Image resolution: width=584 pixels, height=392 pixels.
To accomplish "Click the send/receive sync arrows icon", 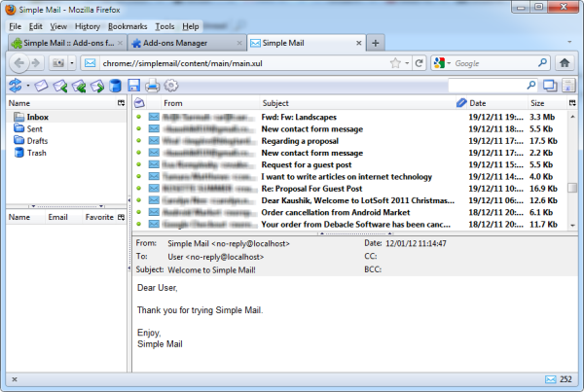I will pos(16,86).
